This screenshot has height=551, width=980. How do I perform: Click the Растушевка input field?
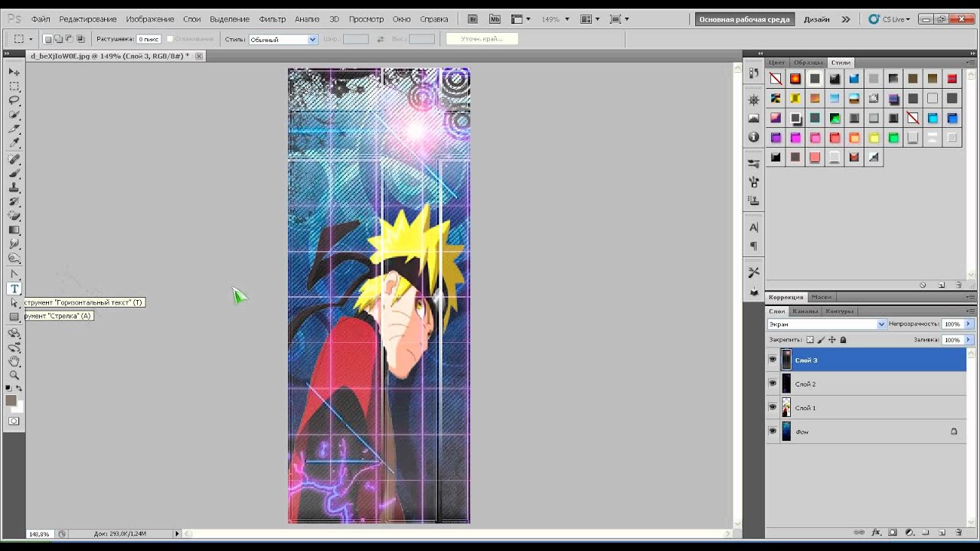(149, 39)
